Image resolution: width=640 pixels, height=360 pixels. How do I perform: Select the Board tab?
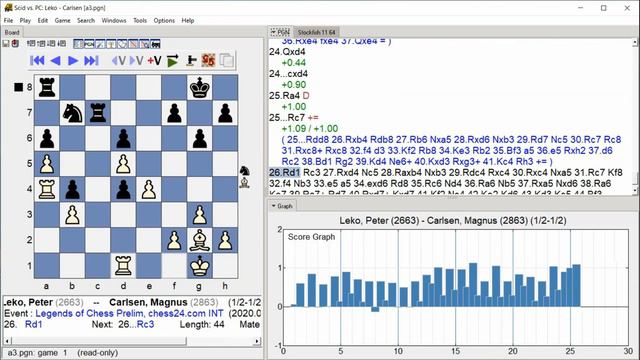coord(12,32)
